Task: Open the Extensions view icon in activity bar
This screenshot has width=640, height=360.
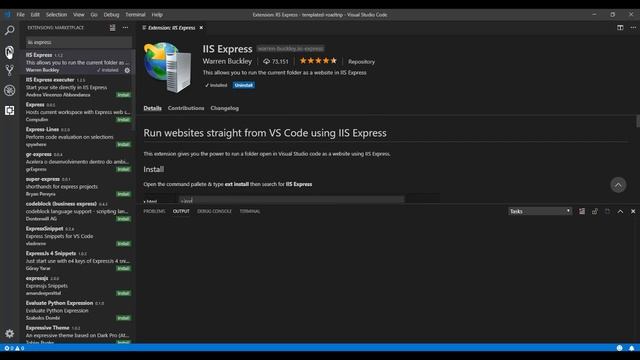Action: pyautogui.click(x=9, y=110)
